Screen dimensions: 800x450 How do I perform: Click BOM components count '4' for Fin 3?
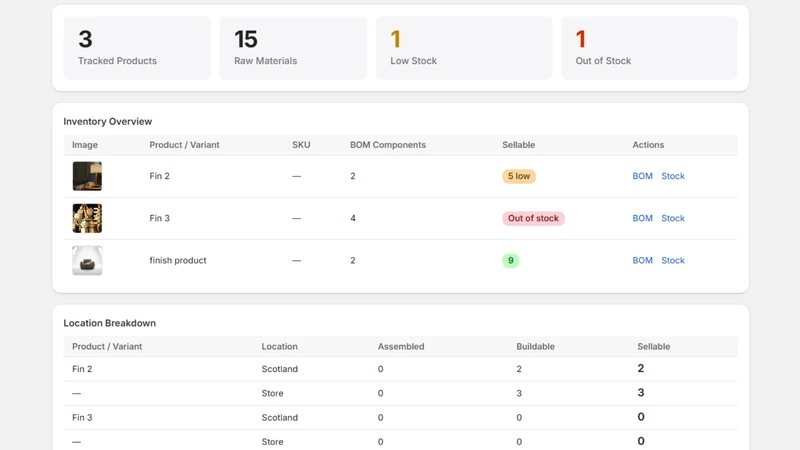pyautogui.click(x=353, y=218)
